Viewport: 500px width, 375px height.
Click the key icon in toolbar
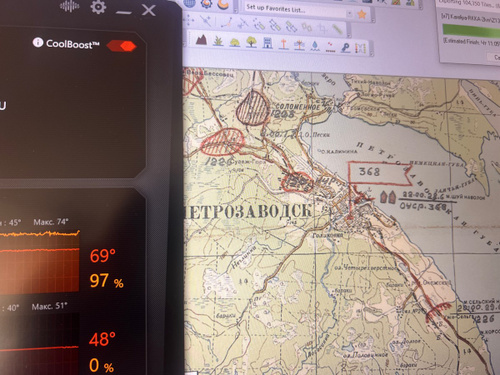click(x=345, y=48)
